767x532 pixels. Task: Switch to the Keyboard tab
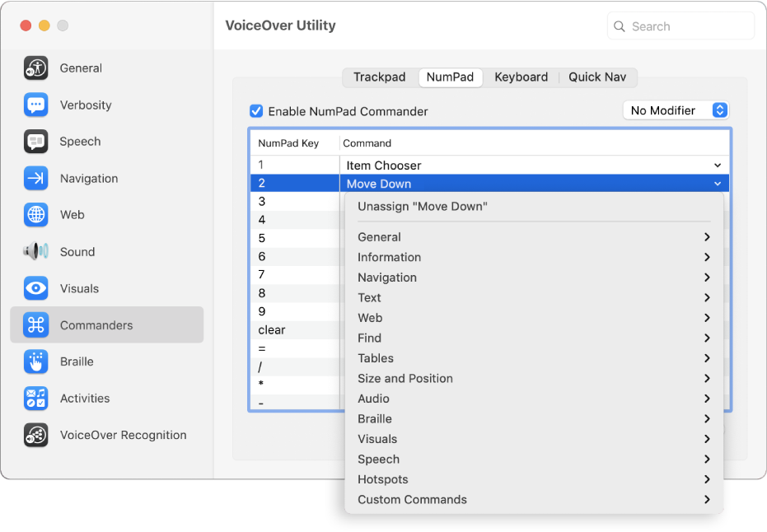click(521, 77)
